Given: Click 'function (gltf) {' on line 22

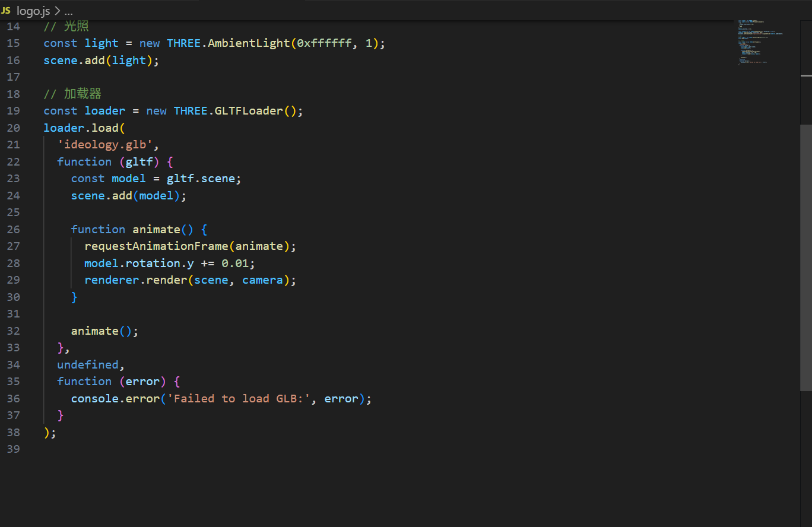Looking at the screenshot, I should pyautogui.click(x=115, y=161).
